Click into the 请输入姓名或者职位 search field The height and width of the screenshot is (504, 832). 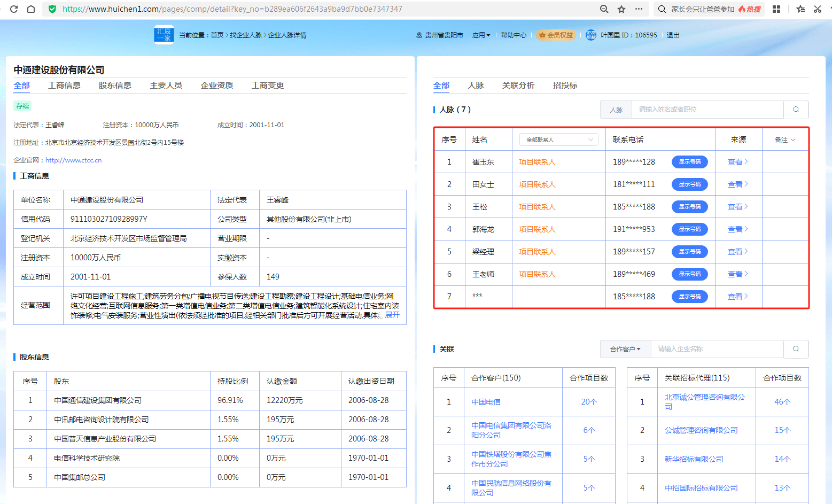pyautogui.click(x=707, y=110)
